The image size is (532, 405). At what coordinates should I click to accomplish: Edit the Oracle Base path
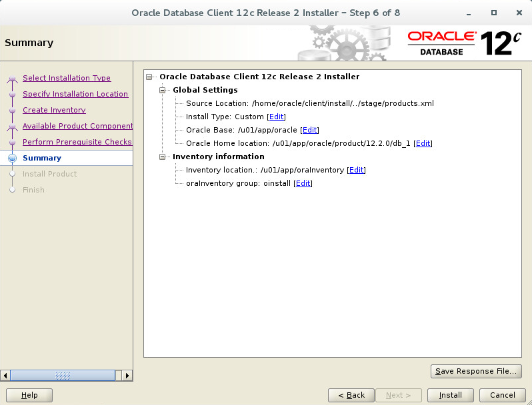click(309, 130)
